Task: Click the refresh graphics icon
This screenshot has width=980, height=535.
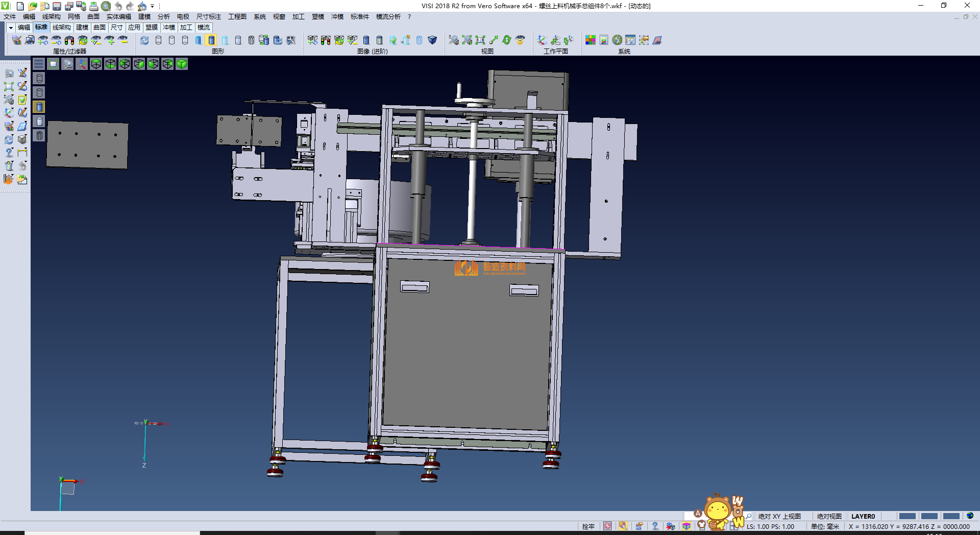Action: (x=145, y=40)
